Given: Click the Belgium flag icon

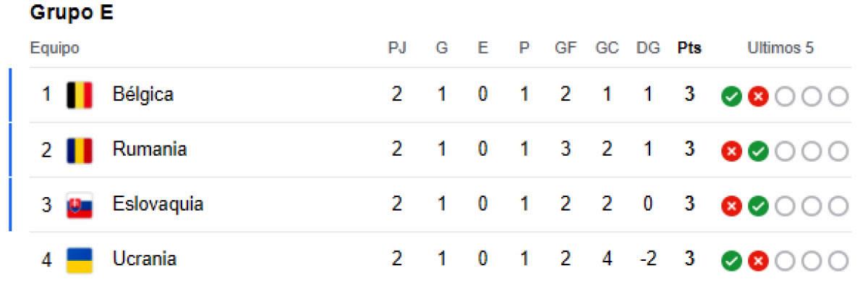Looking at the screenshot, I should (x=79, y=95).
